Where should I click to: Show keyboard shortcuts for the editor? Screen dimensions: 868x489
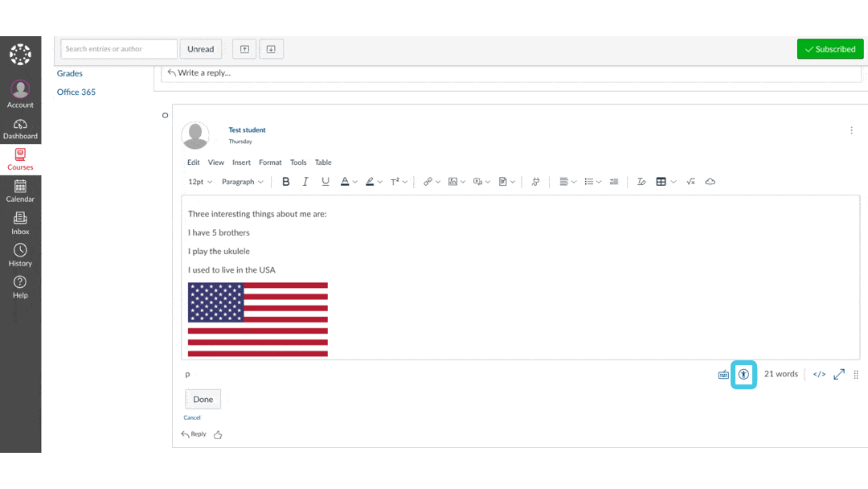pos(723,374)
